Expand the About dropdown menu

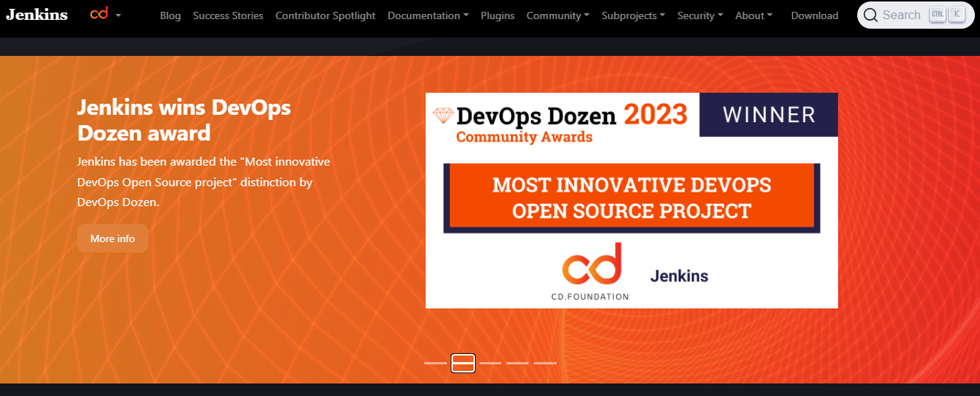coord(754,15)
